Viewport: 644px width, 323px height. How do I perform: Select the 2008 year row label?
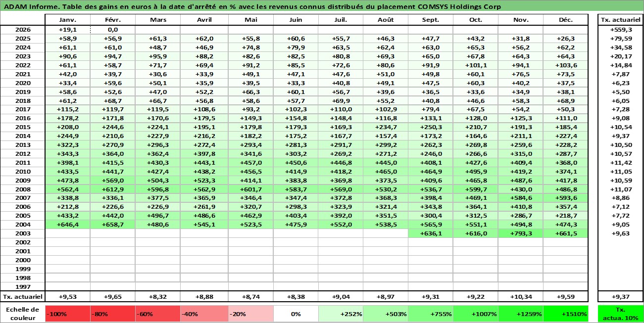point(23,189)
